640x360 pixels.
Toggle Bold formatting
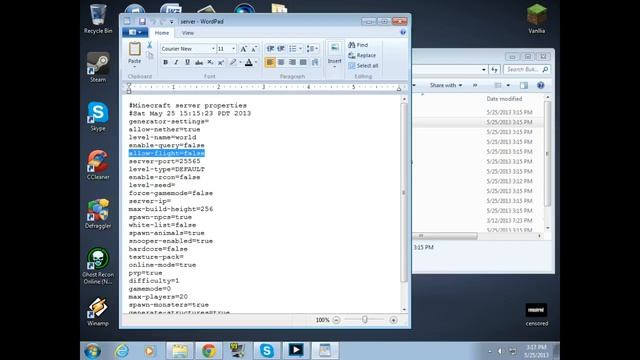pyautogui.click(x=165, y=62)
